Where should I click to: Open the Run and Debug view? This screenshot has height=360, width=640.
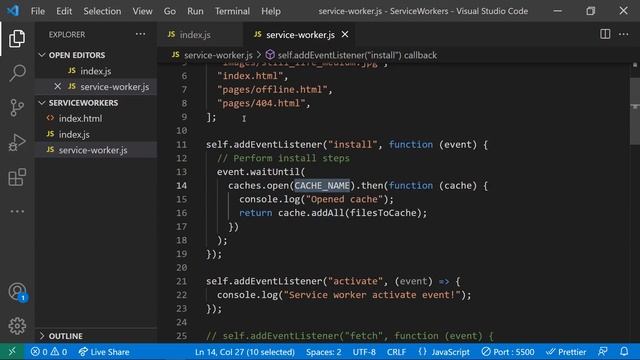pyautogui.click(x=17, y=142)
